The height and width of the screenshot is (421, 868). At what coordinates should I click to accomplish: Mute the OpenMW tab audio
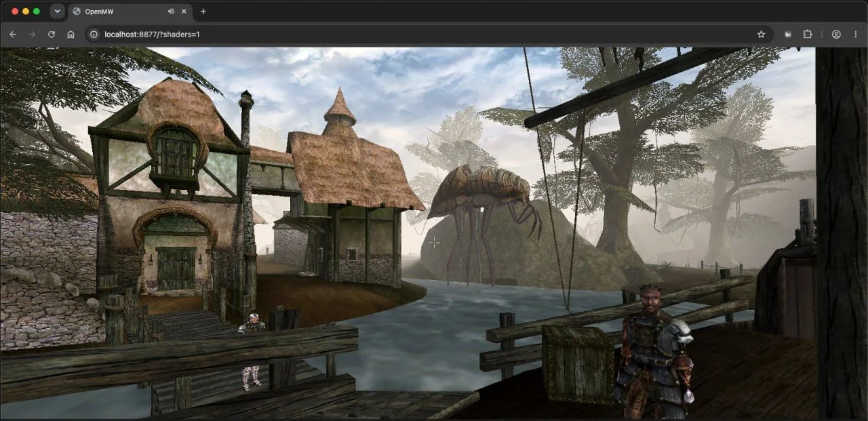[171, 12]
